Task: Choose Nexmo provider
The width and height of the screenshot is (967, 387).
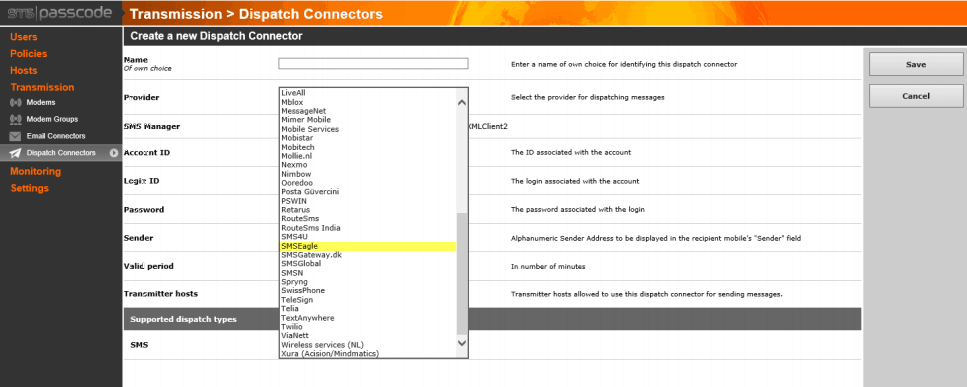Action: click(294, 165)
